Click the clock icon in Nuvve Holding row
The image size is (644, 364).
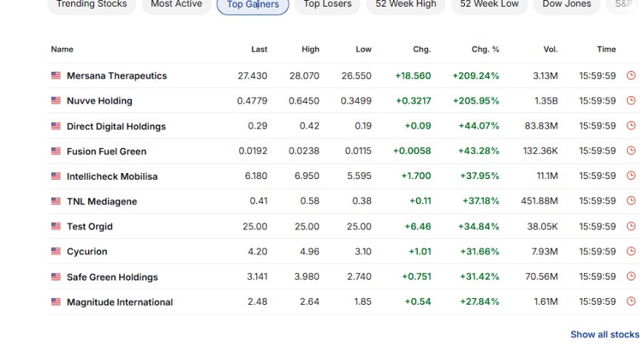631,101
